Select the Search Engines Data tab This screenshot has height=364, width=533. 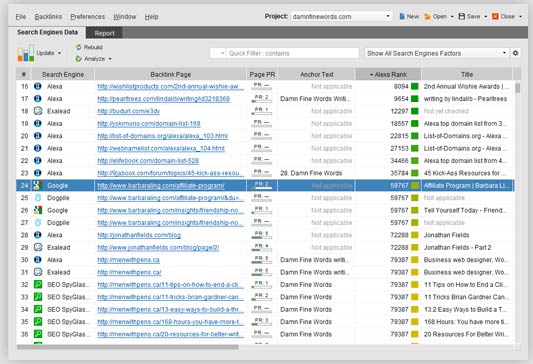[x=48, y=32]
